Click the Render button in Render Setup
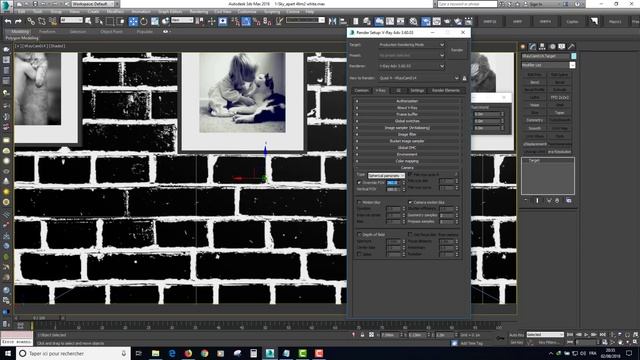The image size is (640, 360). (457, 50)
